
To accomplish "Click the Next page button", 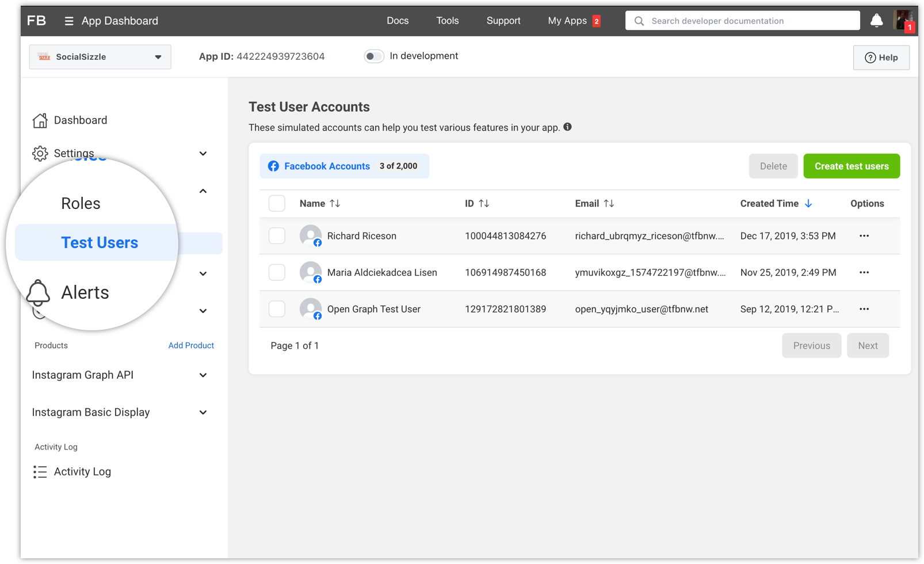I will (x=868, y=346).
